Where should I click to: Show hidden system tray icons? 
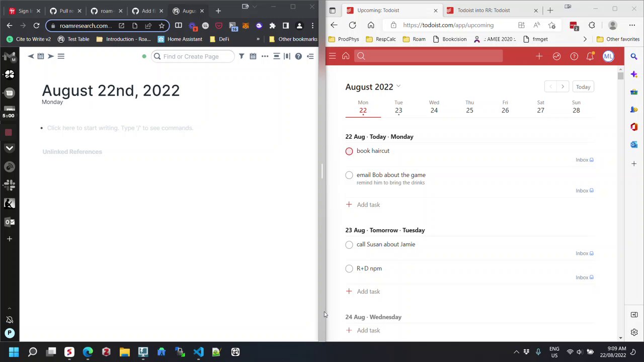tap(516, 352)
